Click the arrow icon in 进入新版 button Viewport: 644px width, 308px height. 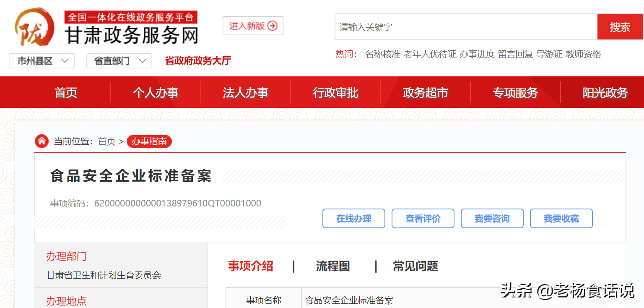273,26
